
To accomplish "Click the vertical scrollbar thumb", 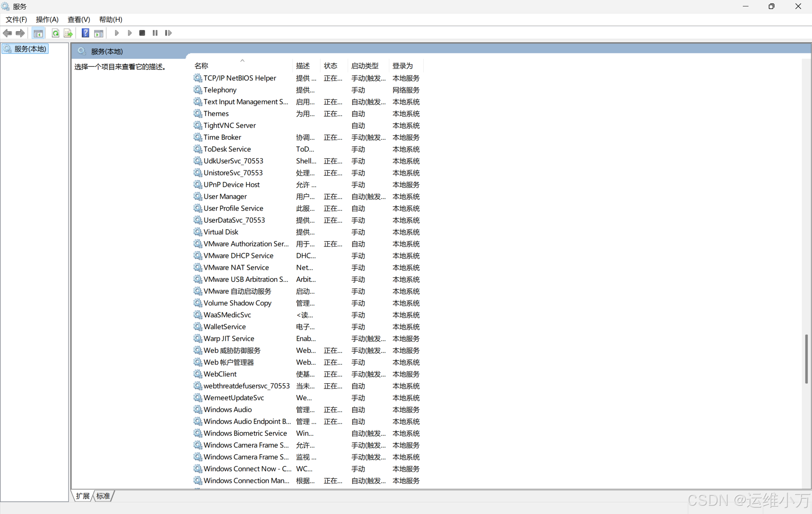I will tap(806, 359).
